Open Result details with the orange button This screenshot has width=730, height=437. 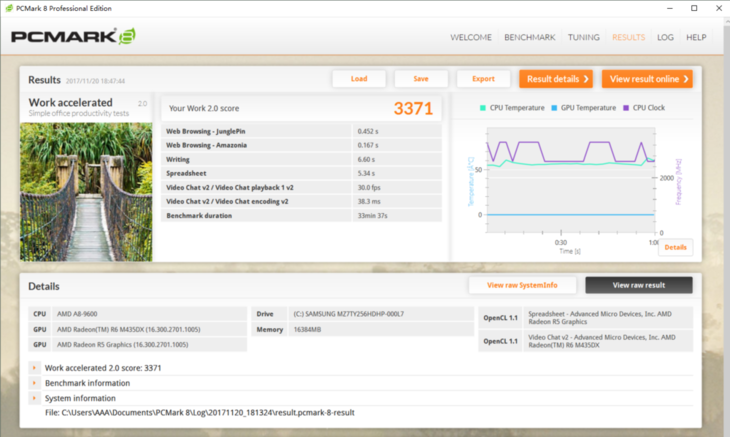click(555, 79)
